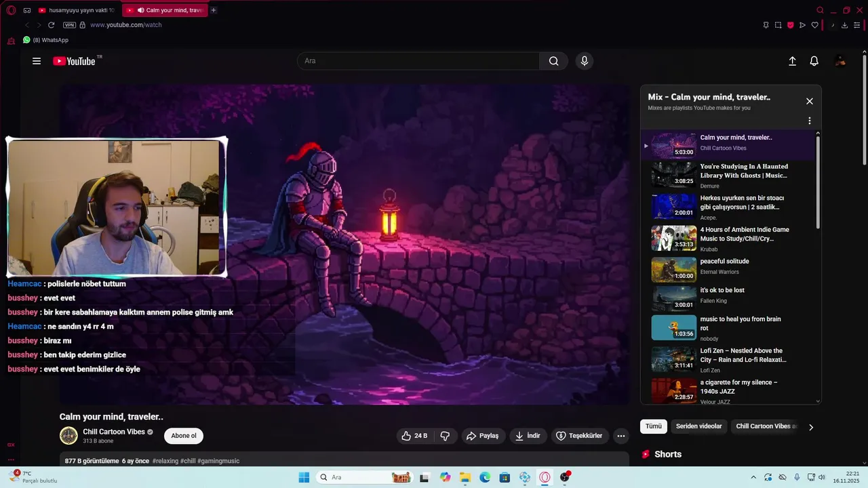This screenshot has width=868, height=488.
Task: Share the video via Paylaş
Action: (482, 436)
